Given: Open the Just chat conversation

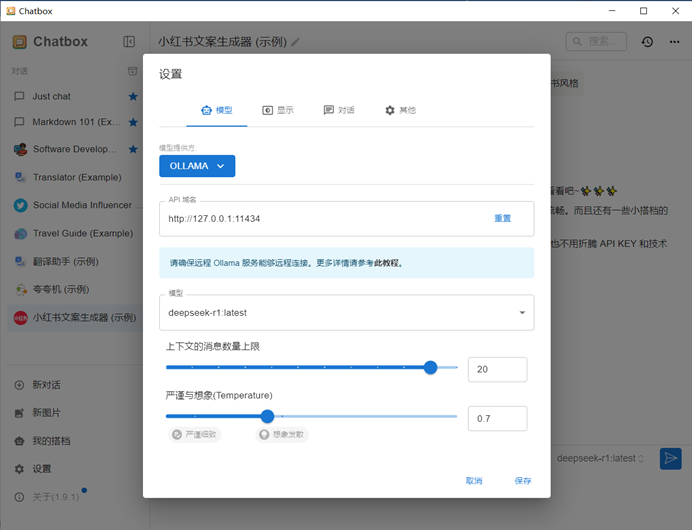Looking at the screenshot, I should [73, 96].
